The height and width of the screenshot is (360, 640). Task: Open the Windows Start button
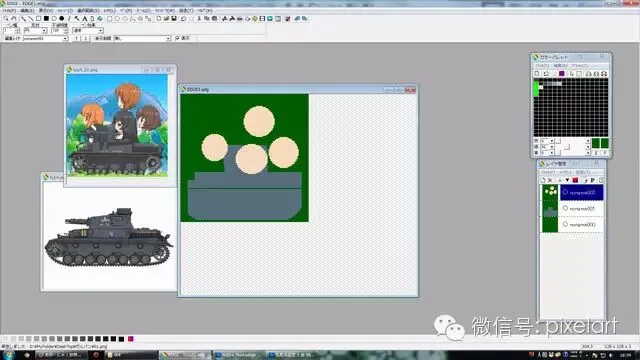[x=8, y=355]
